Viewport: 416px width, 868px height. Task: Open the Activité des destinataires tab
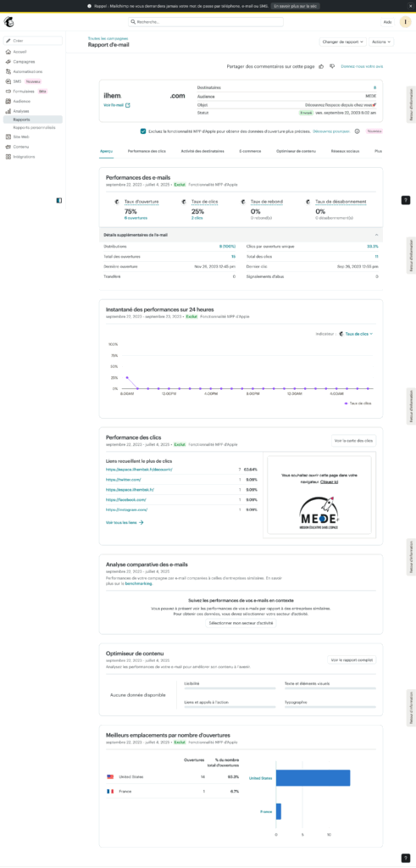(x=202, y=151)
